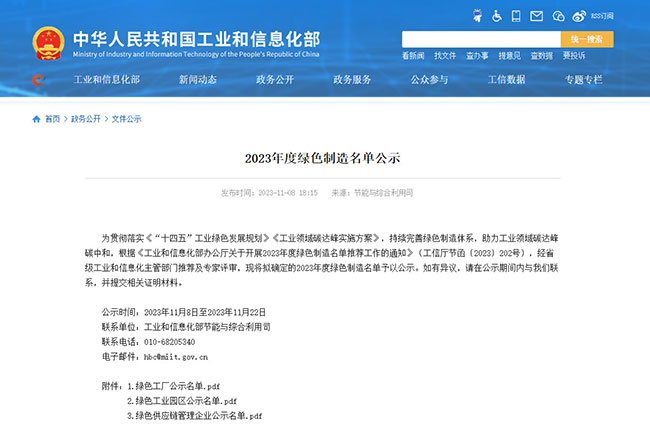Open the robot assistant icon
The image size is (650, 434).
(478, 16)
